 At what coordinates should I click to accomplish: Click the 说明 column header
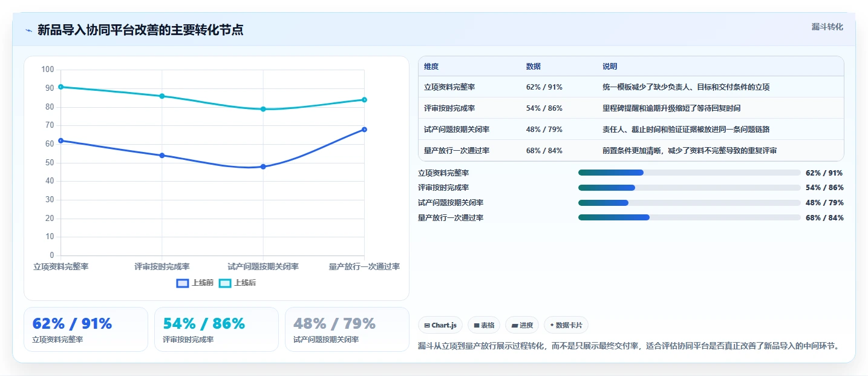(610, 66)
